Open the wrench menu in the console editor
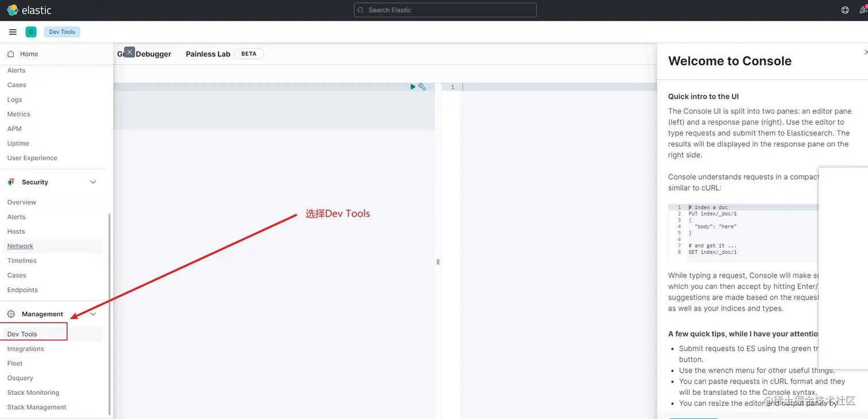Viewport: 868px width, 419px height. (x=423, y=87)
